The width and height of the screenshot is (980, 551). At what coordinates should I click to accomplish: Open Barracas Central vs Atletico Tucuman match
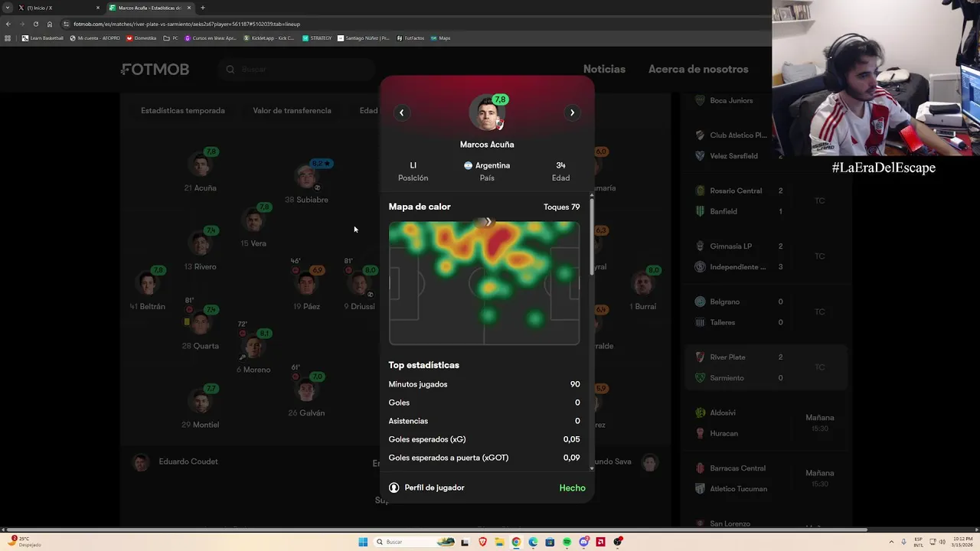(766, 478)
